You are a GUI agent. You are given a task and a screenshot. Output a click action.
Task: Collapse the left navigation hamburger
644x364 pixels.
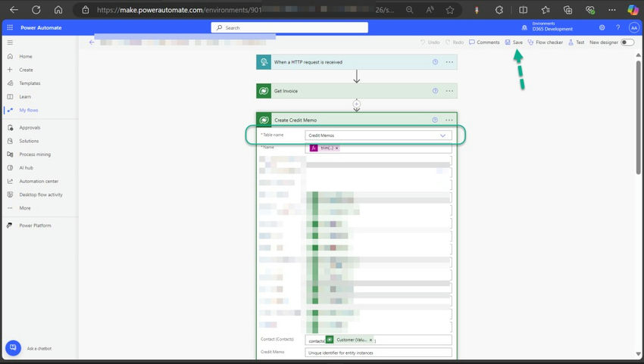coord(10,42)
